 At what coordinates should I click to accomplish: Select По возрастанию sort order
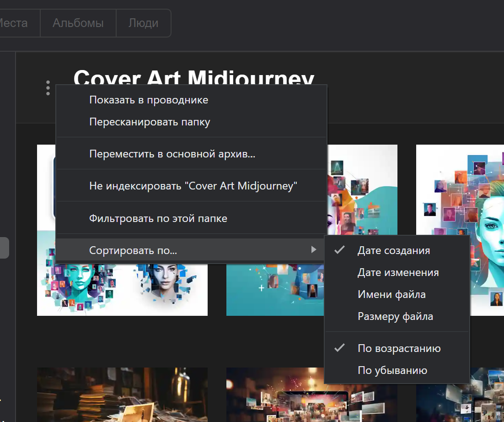coord(397,348)
